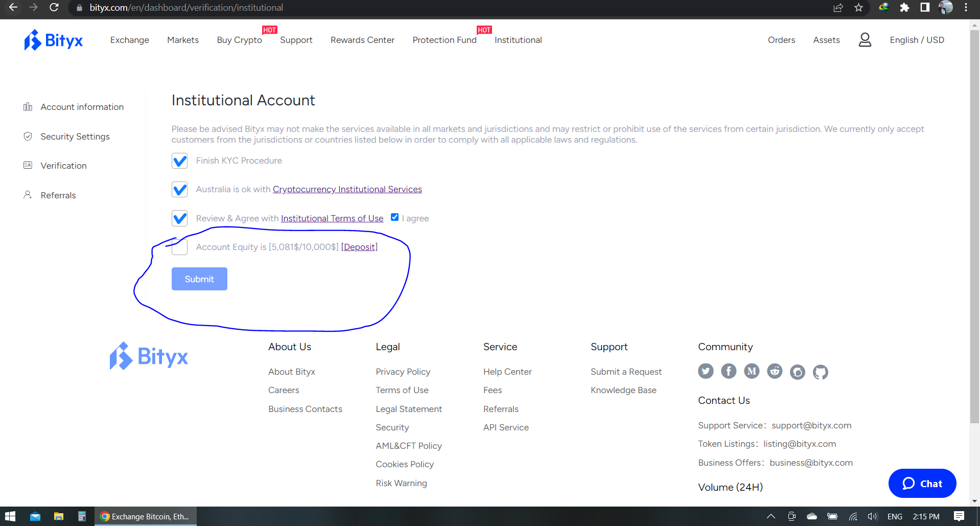The height and width of the screenshot is (526, 980).
Task: Open the user profile icon
Action: pyautogui.click(x=865, y=40)
